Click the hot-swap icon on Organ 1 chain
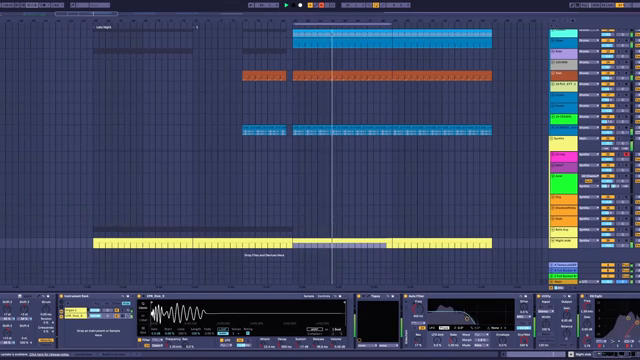 (x=128, y=310)
